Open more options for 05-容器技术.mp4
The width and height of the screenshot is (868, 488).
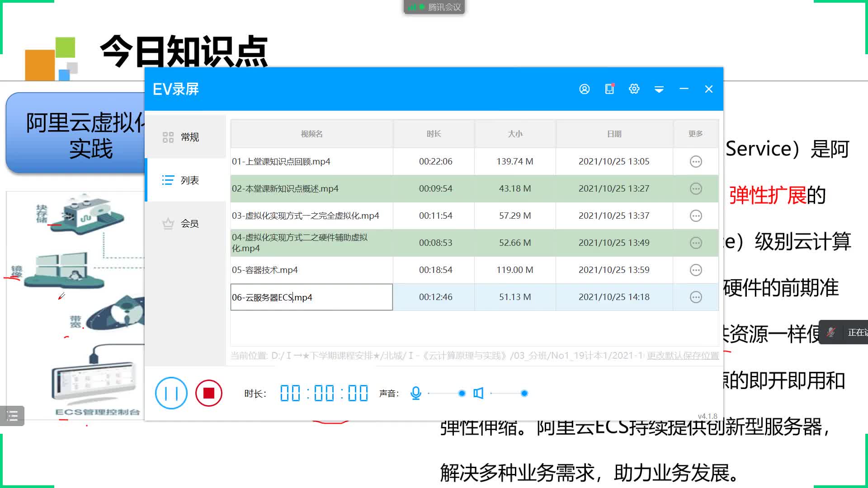696,270
